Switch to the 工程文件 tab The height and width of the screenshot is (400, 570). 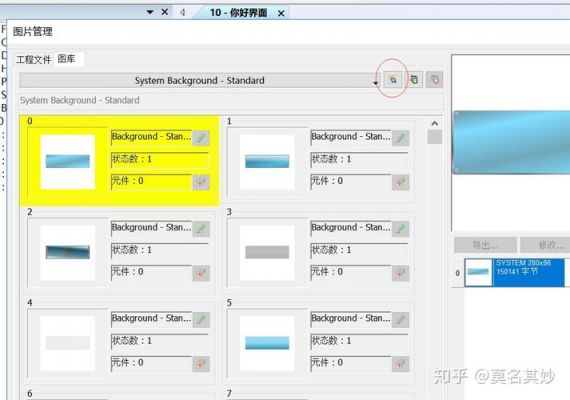click(x=33, y=59)
